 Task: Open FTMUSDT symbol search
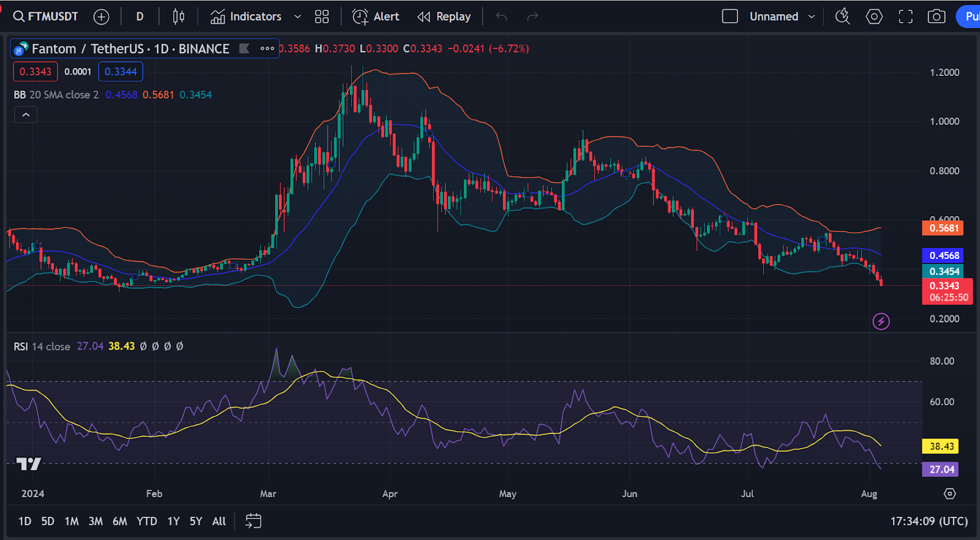coord(46,17)
